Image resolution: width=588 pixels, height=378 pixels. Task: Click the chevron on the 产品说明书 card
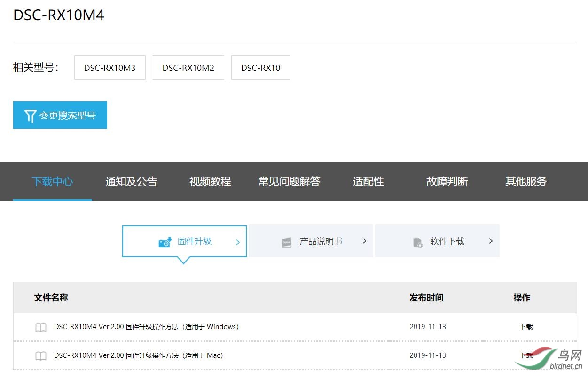tap(364, 241)
